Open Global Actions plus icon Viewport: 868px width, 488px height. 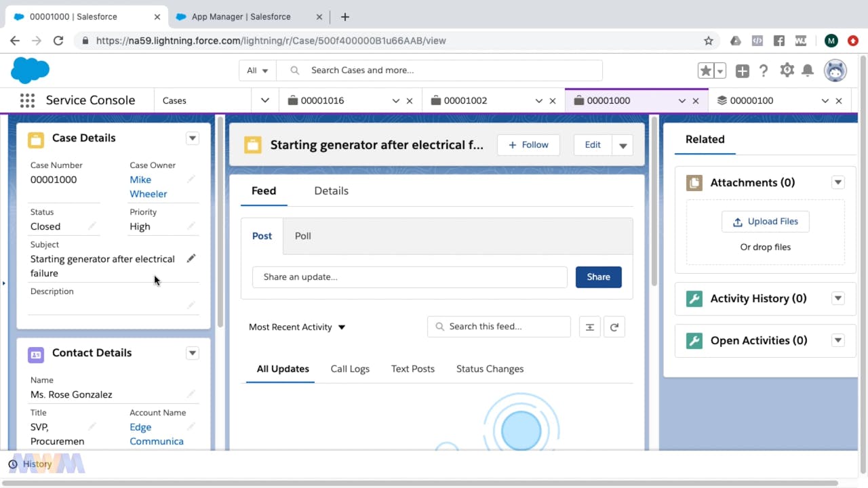(743, 70)
